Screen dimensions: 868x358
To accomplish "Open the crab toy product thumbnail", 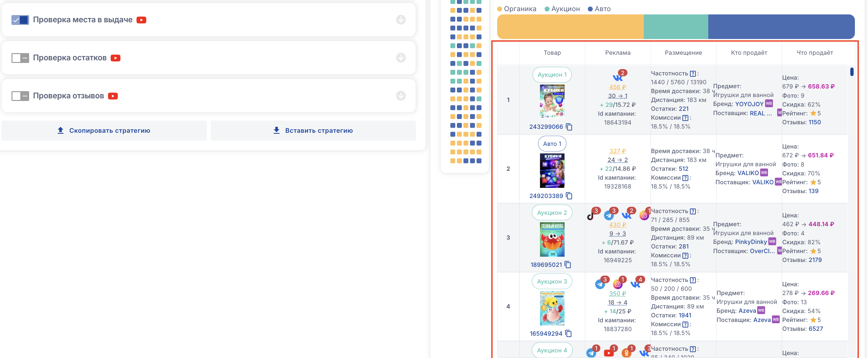I will pyautogui.click(x=552, y=239).
